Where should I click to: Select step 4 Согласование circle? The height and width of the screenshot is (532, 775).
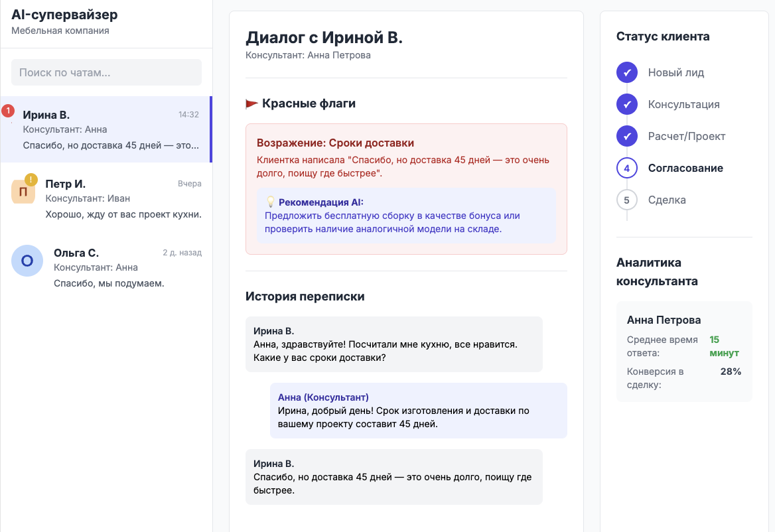[627, 168]
